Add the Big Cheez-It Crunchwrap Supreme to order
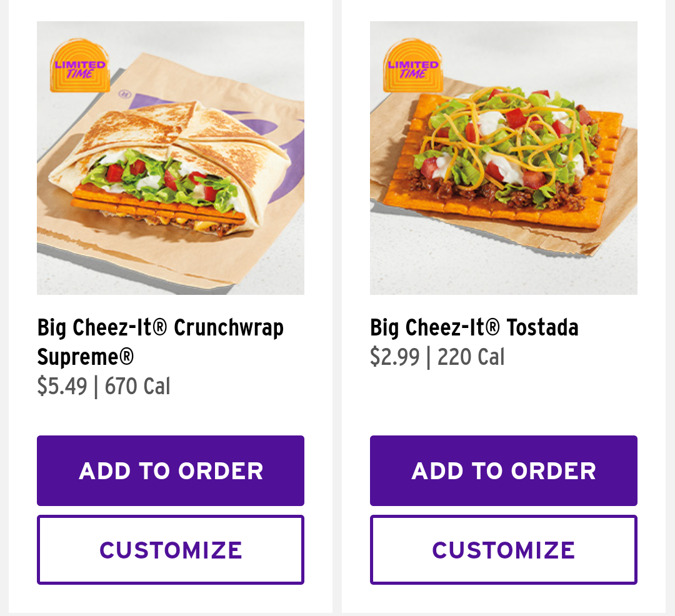675x616 pixels. pos(171,470)
